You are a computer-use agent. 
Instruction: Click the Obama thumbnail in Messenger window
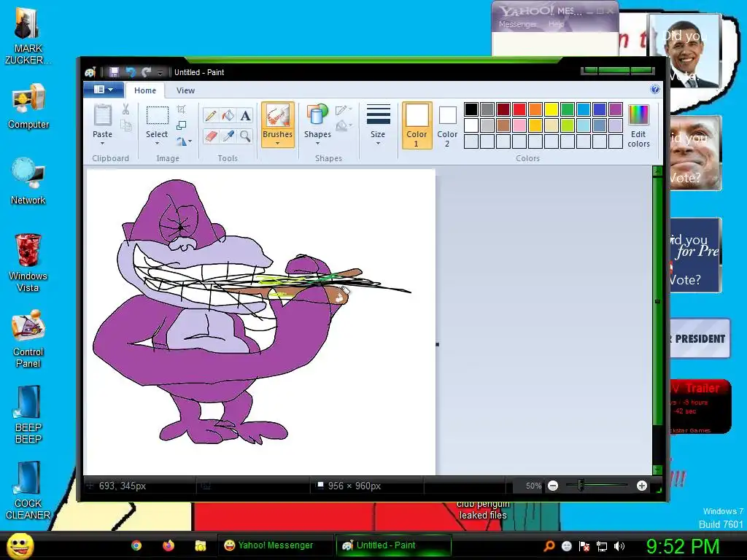684,50
